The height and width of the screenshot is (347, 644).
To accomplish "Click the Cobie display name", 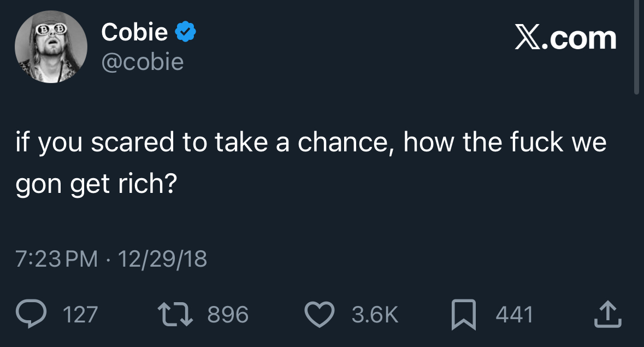I will tap(134, 33).
